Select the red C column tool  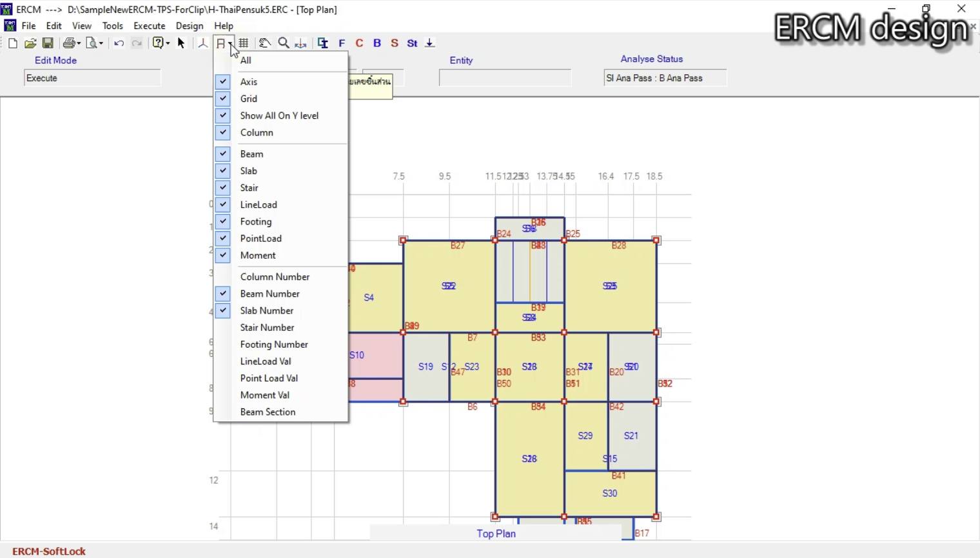click(359, 43)
